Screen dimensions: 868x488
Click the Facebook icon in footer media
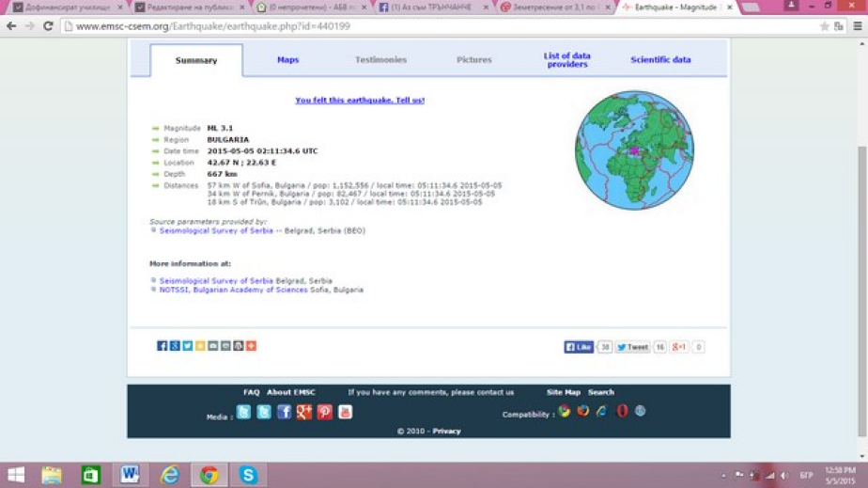pyautogui.click(x=284, y=412)
